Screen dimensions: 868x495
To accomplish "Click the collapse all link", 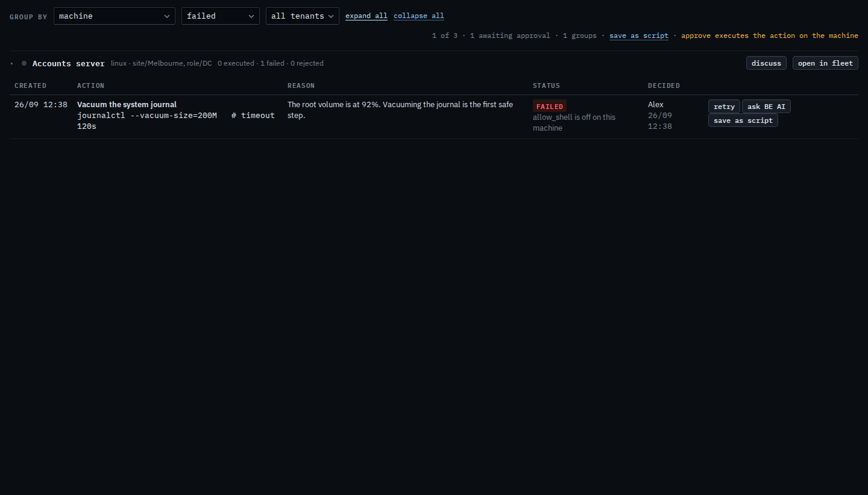I will [419, 16].
